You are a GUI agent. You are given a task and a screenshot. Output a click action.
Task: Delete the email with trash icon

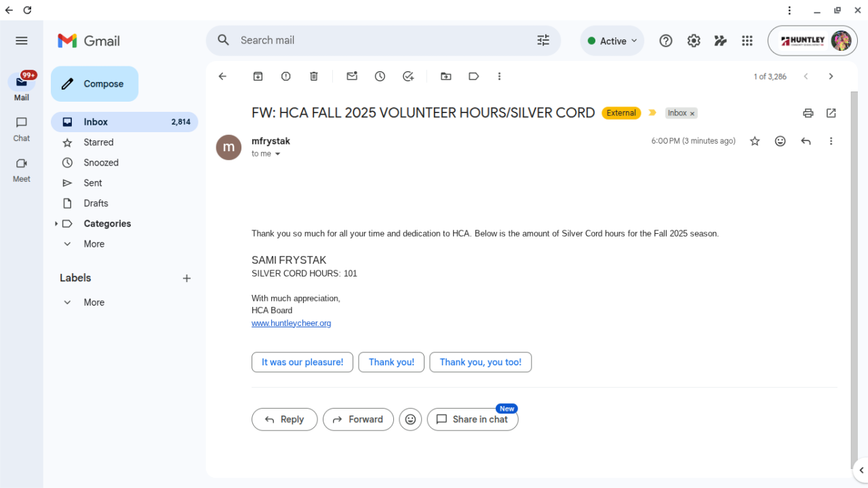click(314, 77)
